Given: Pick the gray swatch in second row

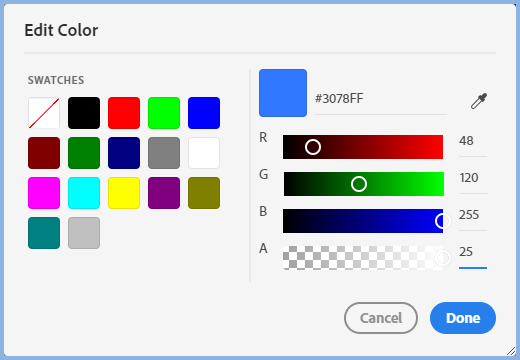Looking at the screenshot, I should [x=164, y=153].
